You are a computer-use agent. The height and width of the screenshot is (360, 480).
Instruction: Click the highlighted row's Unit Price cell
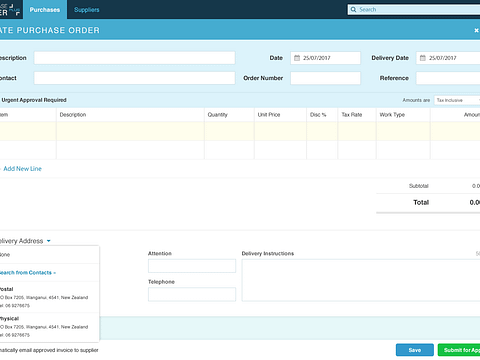pos(280,131)
